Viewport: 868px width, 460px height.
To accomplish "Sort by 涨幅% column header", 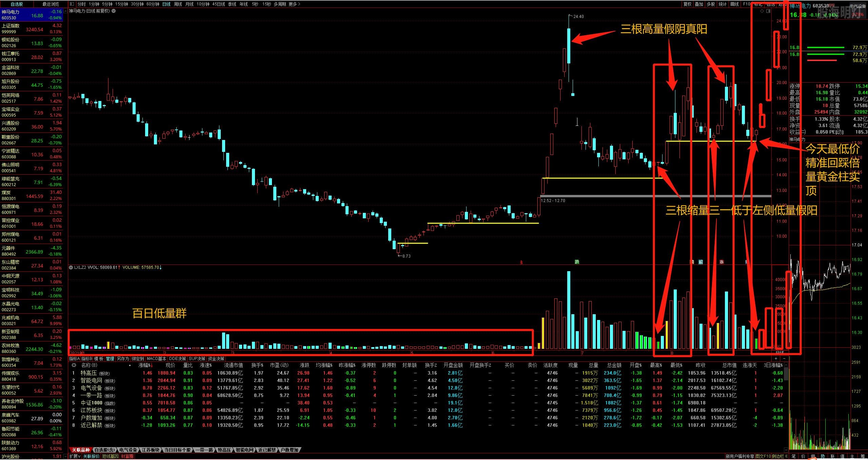I will click(145, 365).
